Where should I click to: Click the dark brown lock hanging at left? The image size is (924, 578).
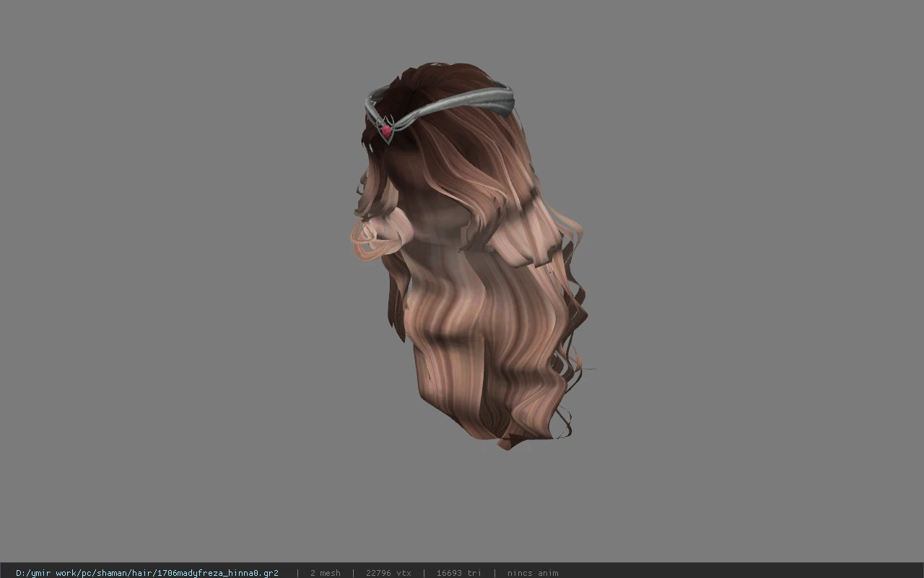[396, 303]
